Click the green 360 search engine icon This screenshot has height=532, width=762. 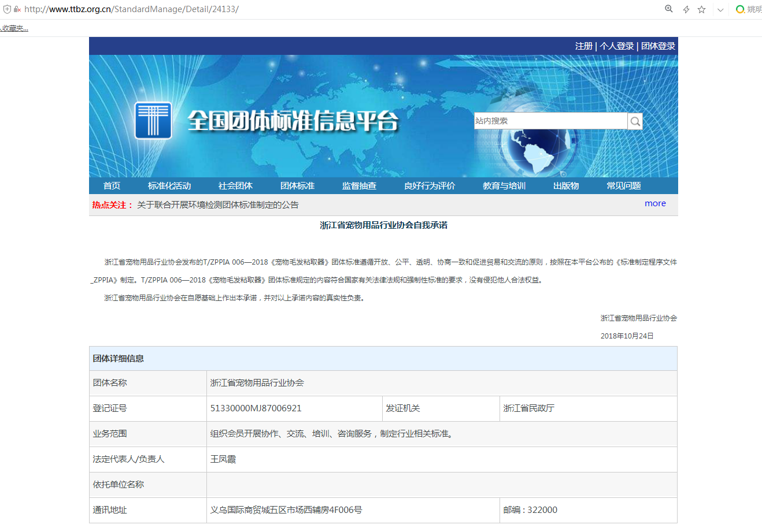tap(739, 9)
